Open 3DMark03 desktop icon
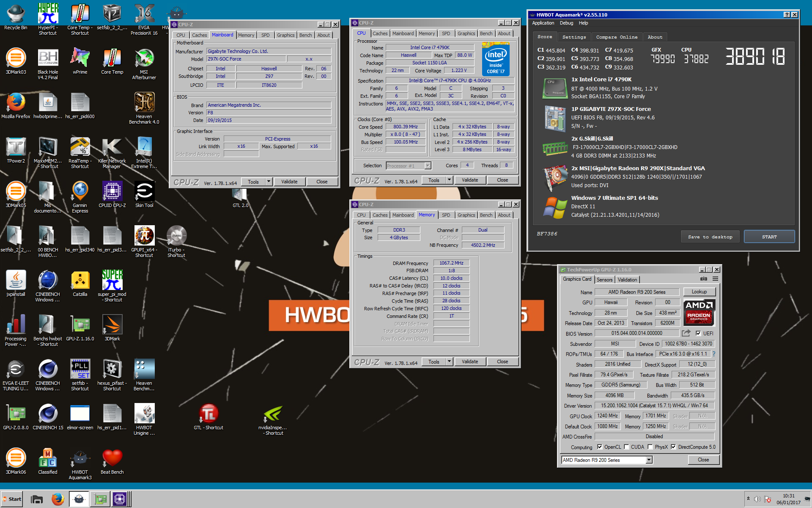The height and width of the screenshot is (508, 812). [x=16, y=61]
